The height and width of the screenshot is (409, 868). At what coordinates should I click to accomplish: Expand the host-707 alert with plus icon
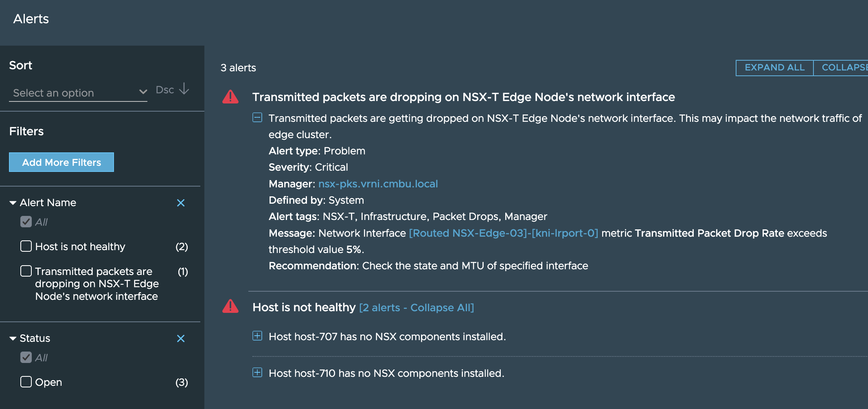pos(257,336)
